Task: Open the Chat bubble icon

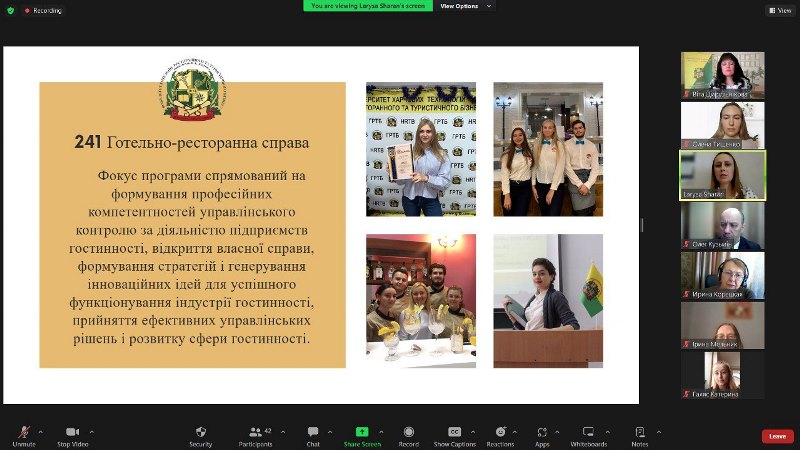Action: pyautogui.click(x=313, y=432)
